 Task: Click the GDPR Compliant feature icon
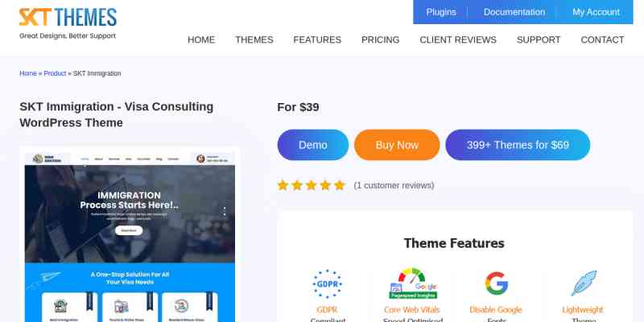tap(328, 284)
